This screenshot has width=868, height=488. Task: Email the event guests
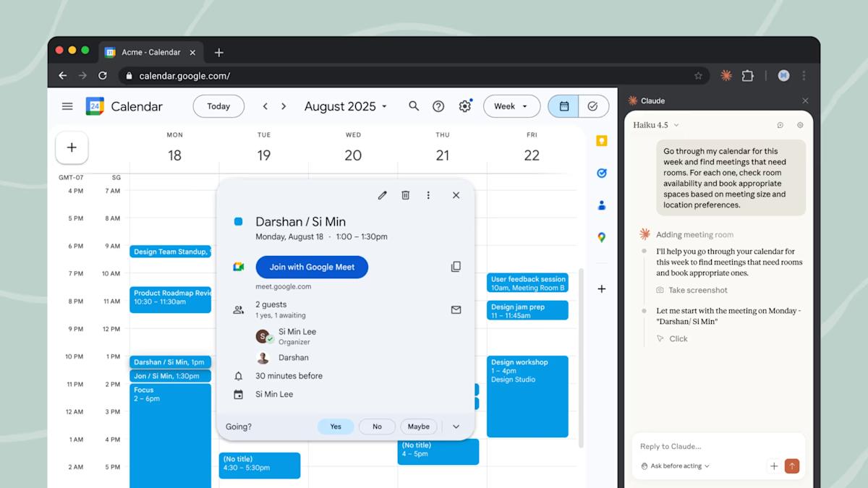coord(456,309)
